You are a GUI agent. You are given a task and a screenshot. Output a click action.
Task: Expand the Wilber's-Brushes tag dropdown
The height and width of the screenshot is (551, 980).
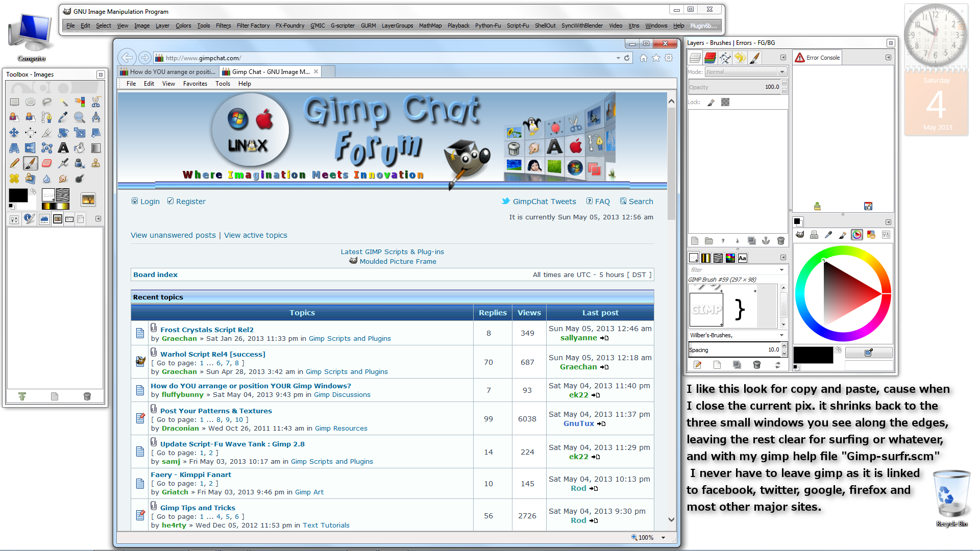point(781,335)
